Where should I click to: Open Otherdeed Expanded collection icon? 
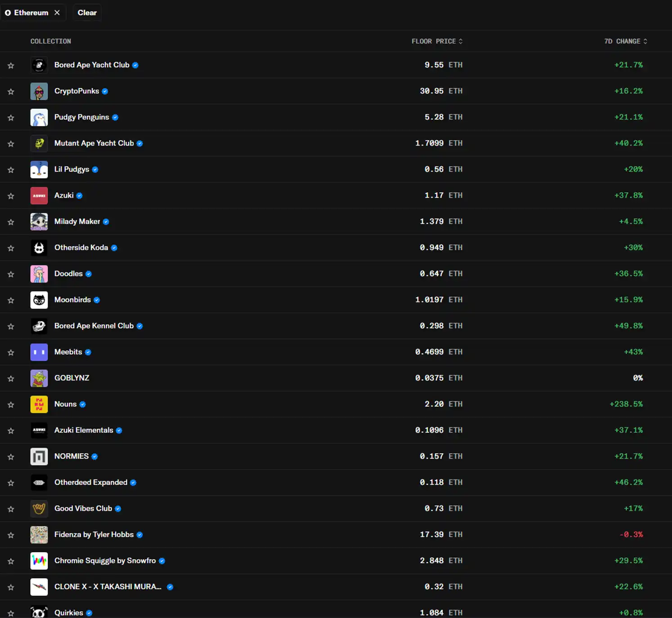pos(39,483)
